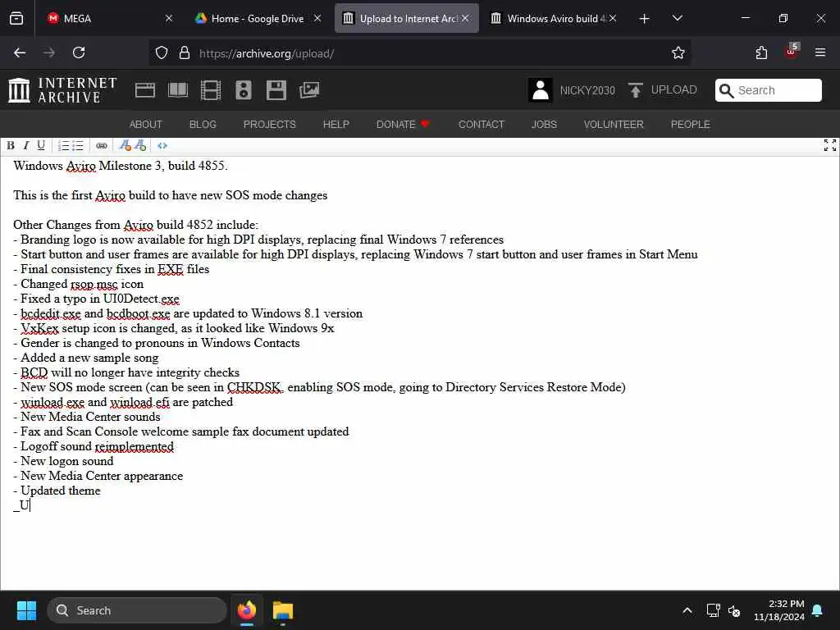
Task: Open the Texts (book) collection icon
Action: (178, 90)
